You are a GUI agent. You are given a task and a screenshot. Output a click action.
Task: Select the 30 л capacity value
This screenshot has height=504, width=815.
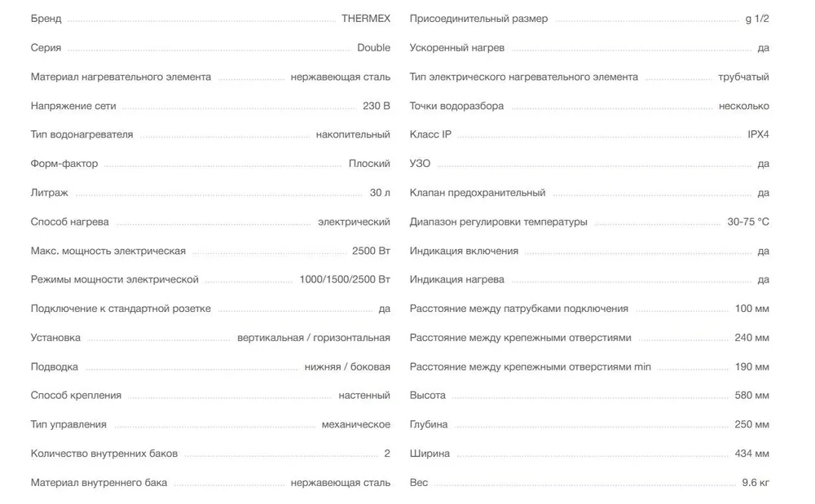click(380, 193)
